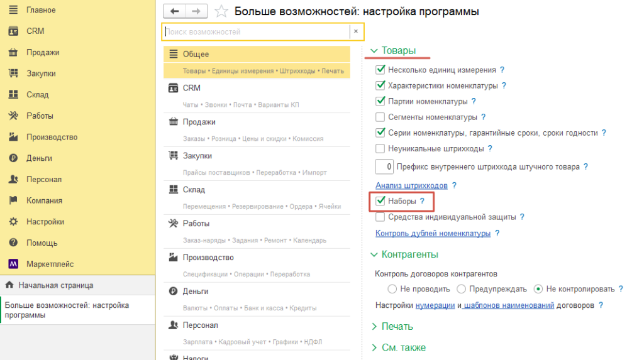Enable Сегменты номенклатуры checkbox
The height and width of the screenshot is (360, 644).
click(380, 117)
